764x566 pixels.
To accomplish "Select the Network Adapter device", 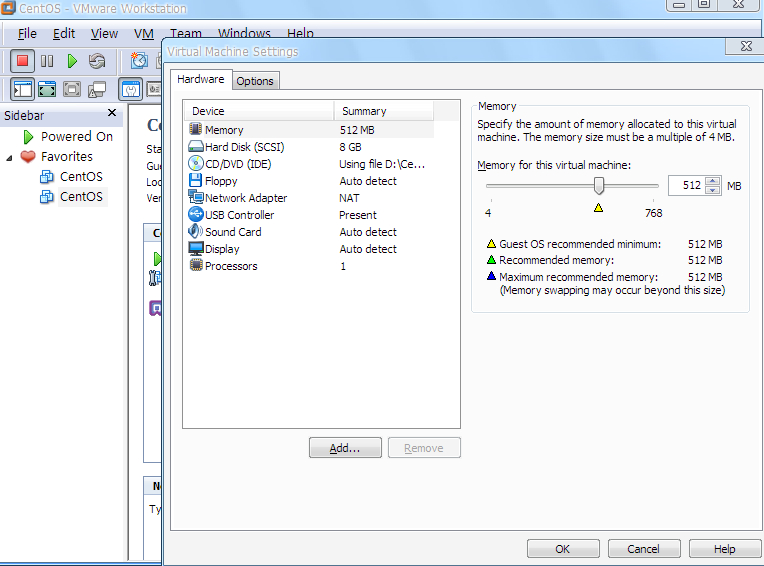I will pyautogui.click(x=309, y=198).
